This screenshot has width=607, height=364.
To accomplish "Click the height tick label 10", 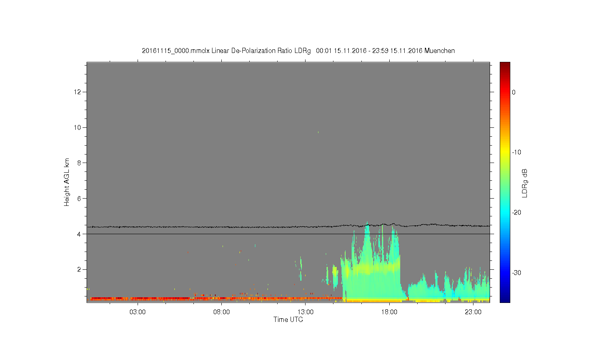I will (x=78, y=127).
